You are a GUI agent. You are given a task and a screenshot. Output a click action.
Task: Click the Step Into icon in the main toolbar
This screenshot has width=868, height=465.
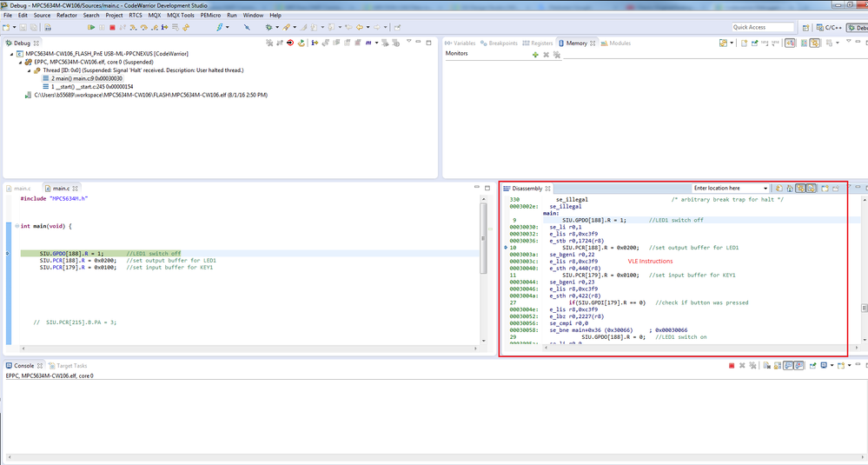click(134, 27)
